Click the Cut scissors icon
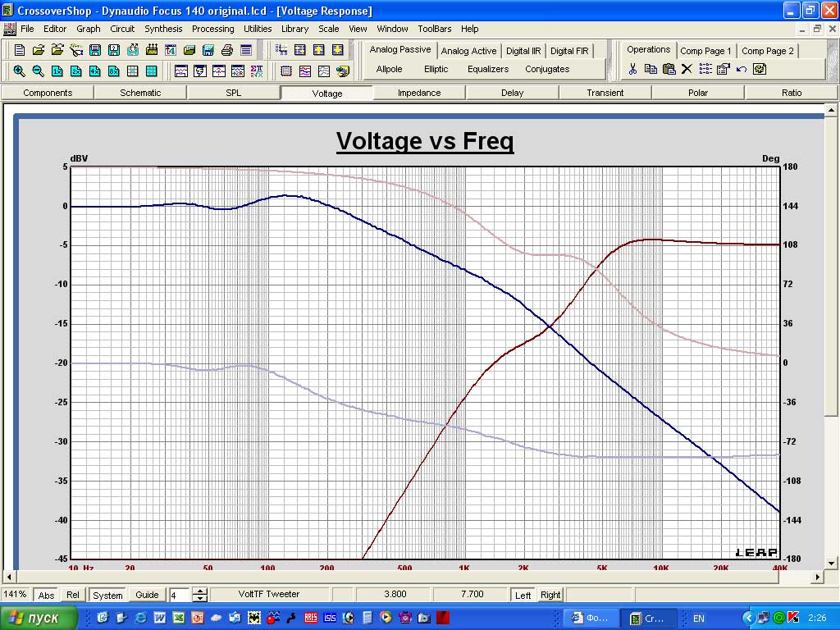Screen dimensions: 840x630 pos(632,69)
